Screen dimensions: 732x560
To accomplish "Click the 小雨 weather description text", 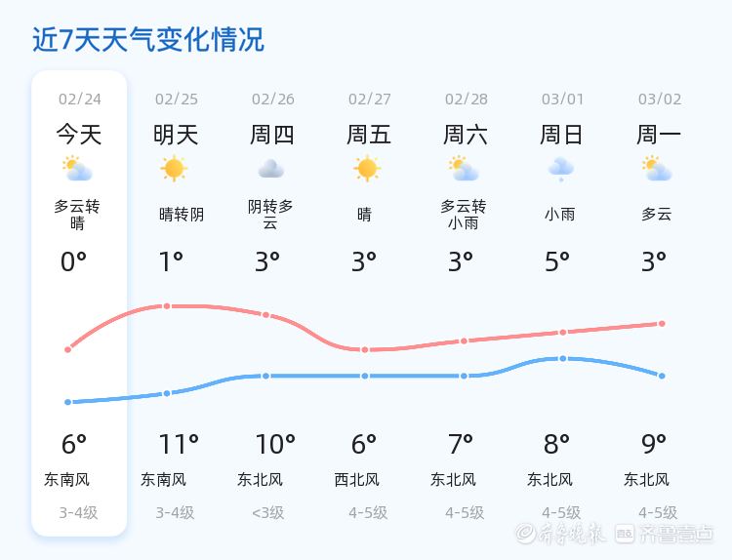I will tap(561, 214).
